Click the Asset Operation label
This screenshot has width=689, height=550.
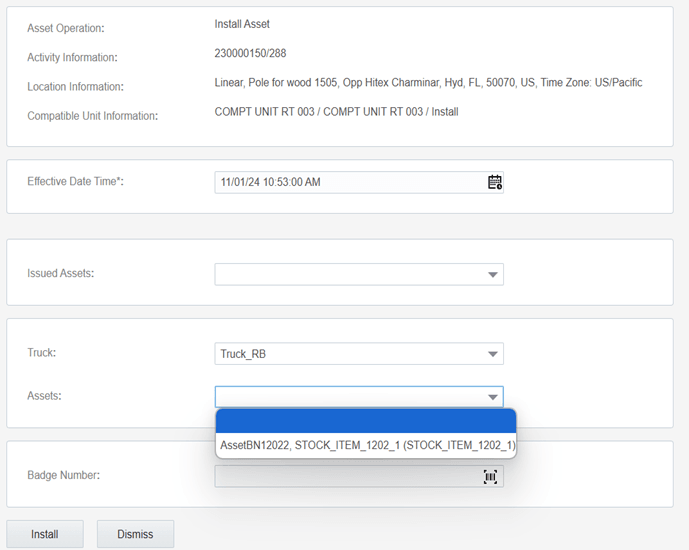65,28
